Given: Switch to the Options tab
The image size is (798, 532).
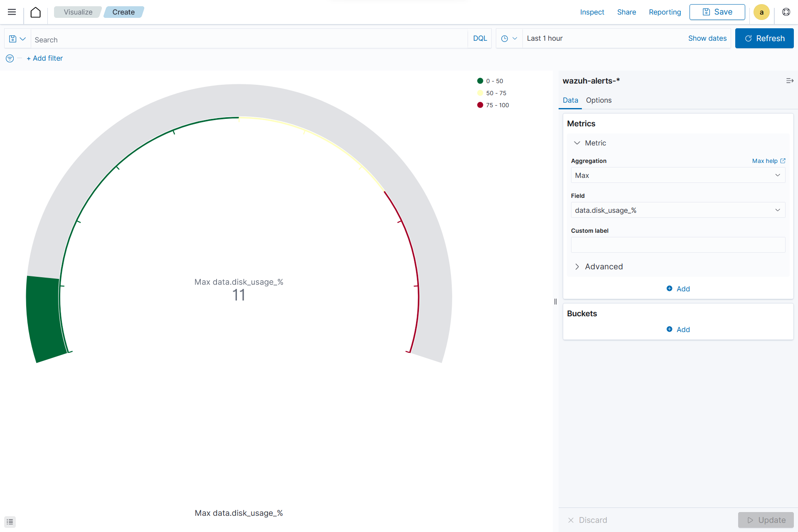Looking at the screenshot, I should click(x=598, y=100).
